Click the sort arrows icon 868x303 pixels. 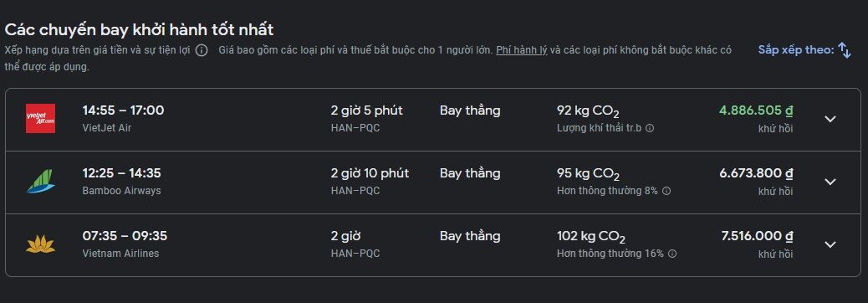pyautogui.click(x=845, y=50)
